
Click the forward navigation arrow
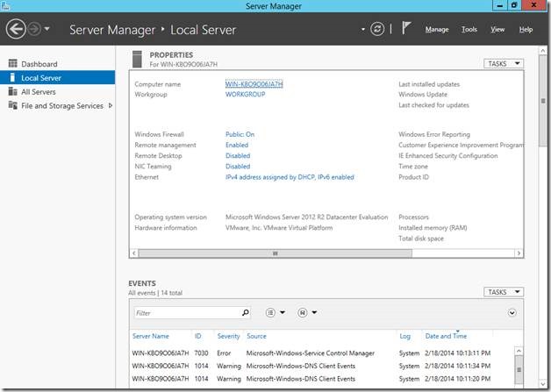coord(34,29)
